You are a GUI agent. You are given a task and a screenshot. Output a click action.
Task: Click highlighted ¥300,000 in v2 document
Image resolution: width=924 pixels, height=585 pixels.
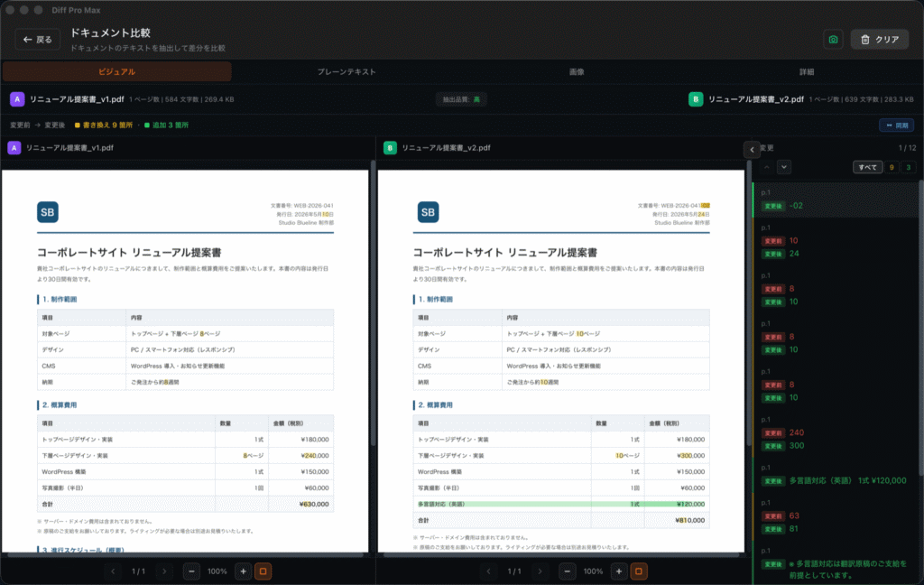(x=690, y=456)
